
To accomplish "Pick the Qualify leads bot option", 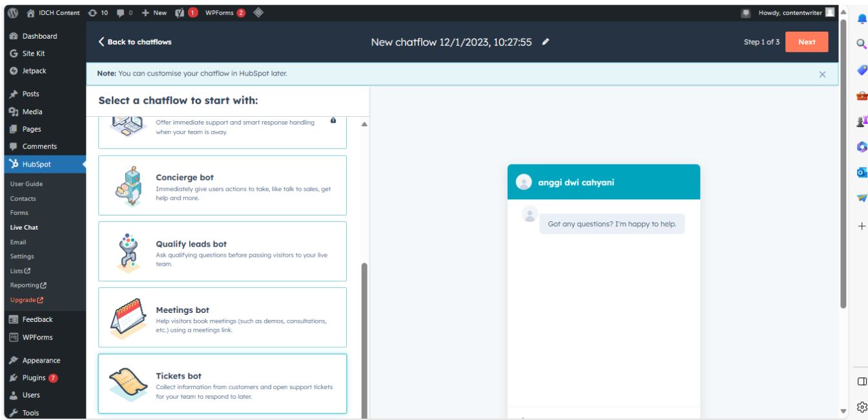I will [x=222, y=252].
